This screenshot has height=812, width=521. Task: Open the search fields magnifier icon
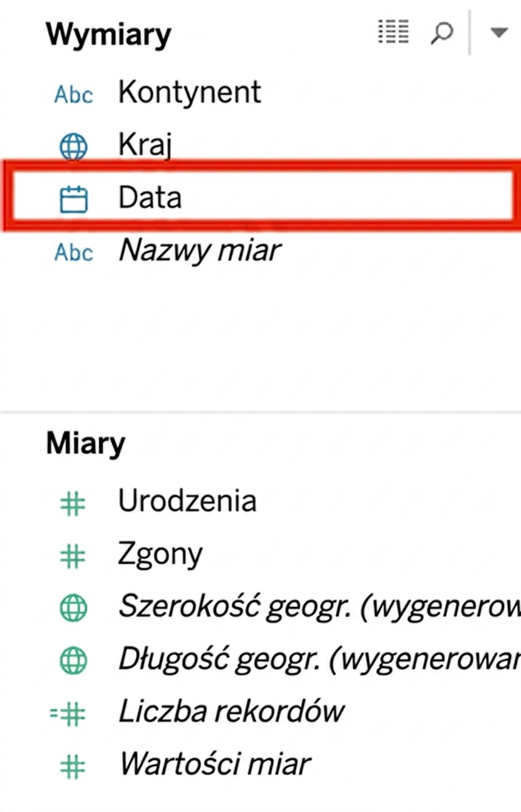click(441, 33)
